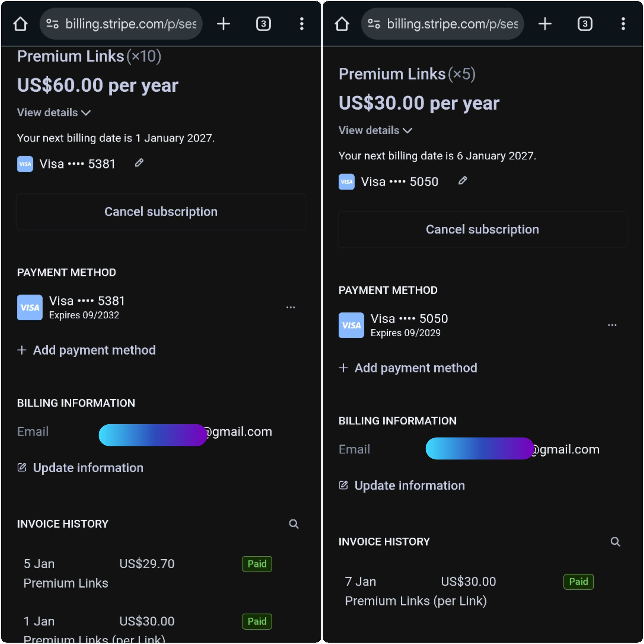Open the 5 Jan US$29.70 invoice

(147, 564)
